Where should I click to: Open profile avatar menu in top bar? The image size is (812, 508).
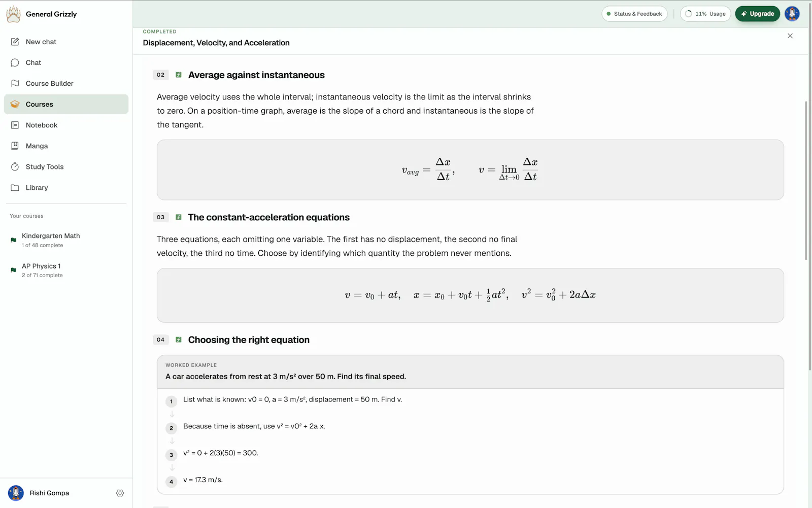coord(792,14)
